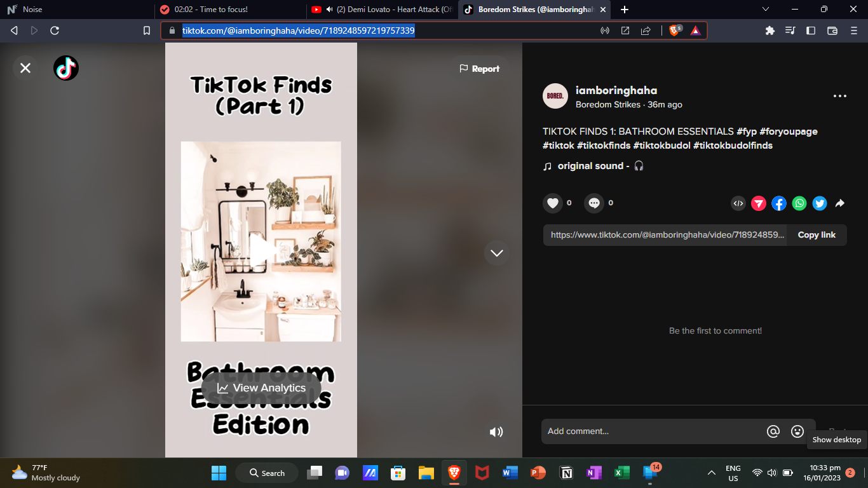Share the video to Facebook
Image resolution: width=868 pixels, height=488 pixels.
[x=779, y=203]
